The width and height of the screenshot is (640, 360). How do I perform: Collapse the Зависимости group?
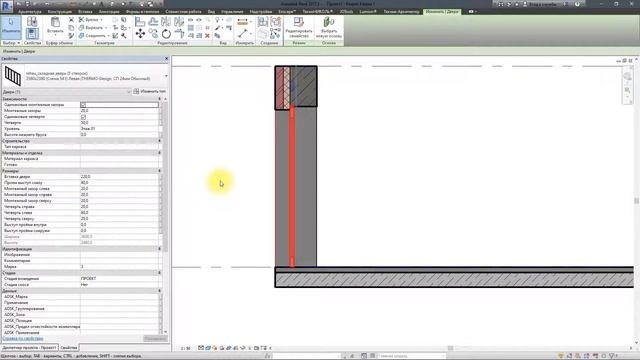pos(160,99)
